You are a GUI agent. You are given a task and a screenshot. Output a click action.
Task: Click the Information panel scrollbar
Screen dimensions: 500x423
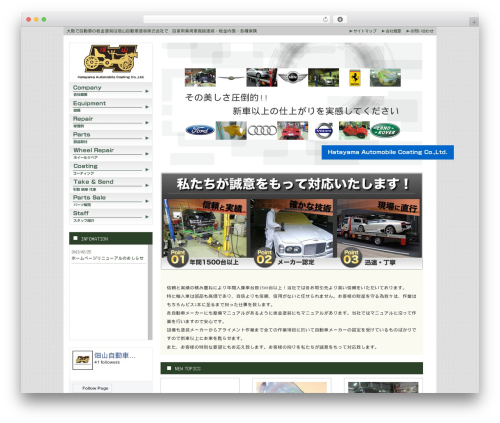coord(150,292)
